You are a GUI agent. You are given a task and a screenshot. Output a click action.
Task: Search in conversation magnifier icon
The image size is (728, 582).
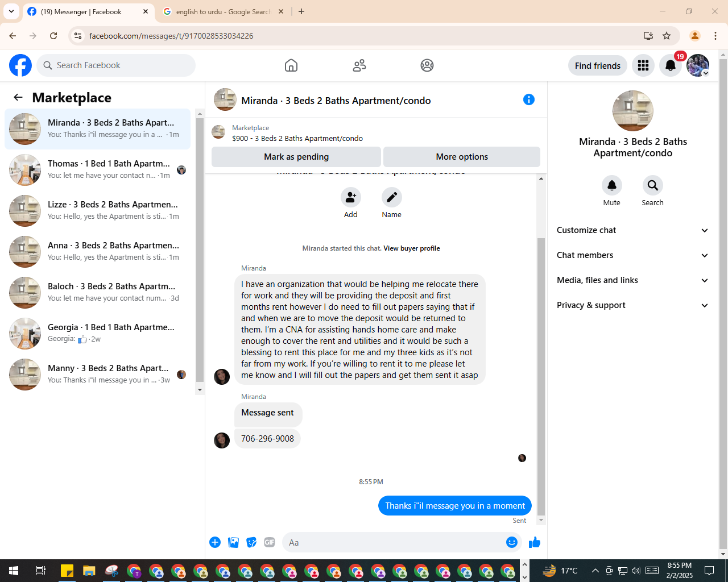[x=653, y=185]
